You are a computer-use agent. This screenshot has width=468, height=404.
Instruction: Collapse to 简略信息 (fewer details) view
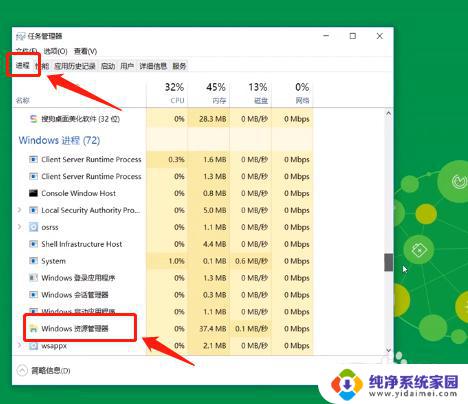click(x=44, y=371)
